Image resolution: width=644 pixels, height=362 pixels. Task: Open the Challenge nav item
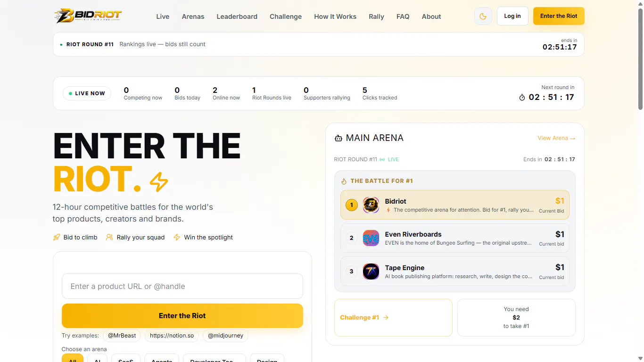pyautogui.click(x=286, y=16)
